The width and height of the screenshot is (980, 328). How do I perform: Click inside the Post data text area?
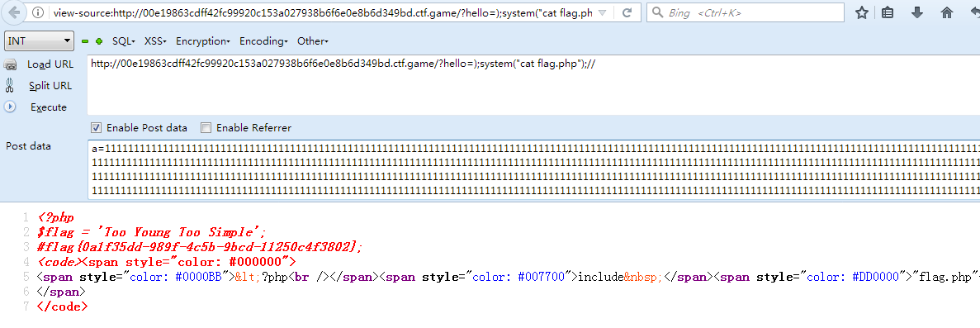point(533,169)
